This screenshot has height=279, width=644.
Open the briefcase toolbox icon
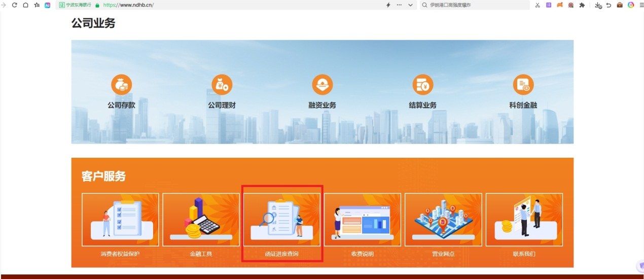pyautogui.click(x=620, y=5)
